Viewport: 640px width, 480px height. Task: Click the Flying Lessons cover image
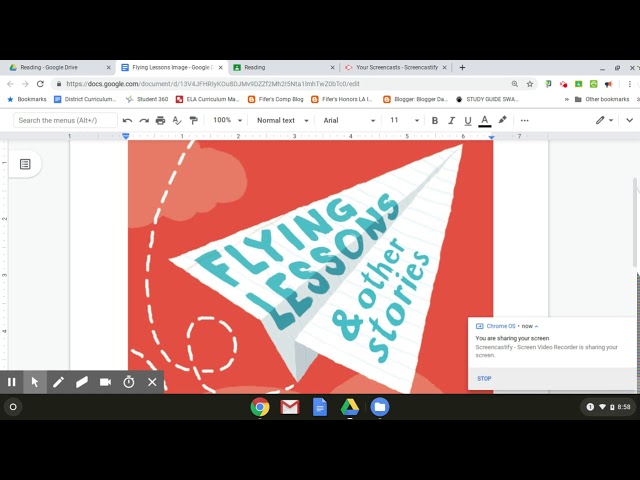click(310, 267)
